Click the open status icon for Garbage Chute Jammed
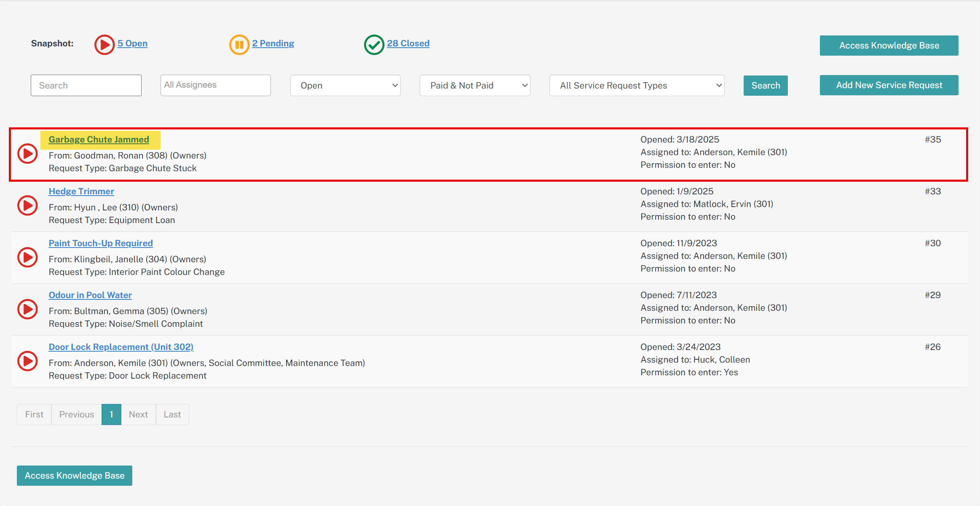 28,154
